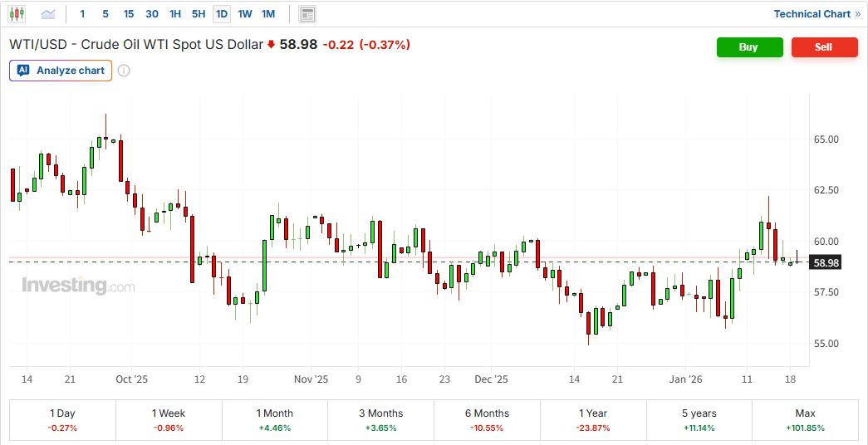The width and height of the screenshot is (868, 445).
Task: Choose the 5 years range tab
Action: 699,420
